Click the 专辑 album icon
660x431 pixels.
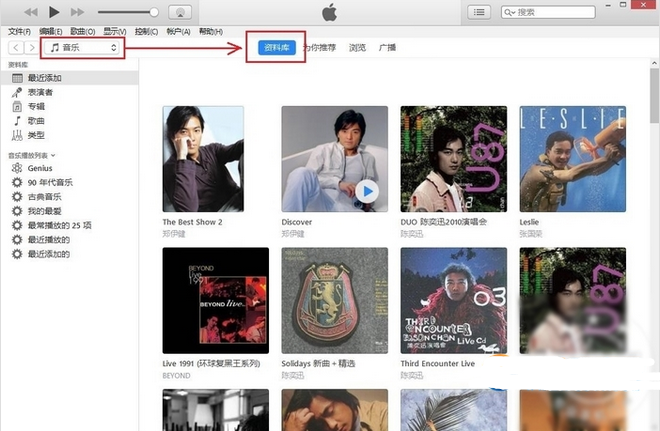tap(17, 106)
